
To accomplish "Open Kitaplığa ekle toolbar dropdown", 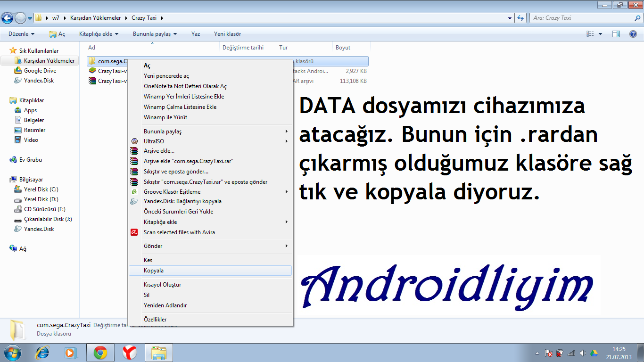I will 99,34.
